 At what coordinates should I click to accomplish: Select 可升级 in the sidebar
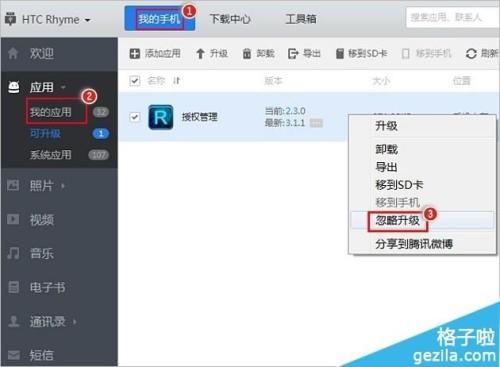(x=45, y=134)
